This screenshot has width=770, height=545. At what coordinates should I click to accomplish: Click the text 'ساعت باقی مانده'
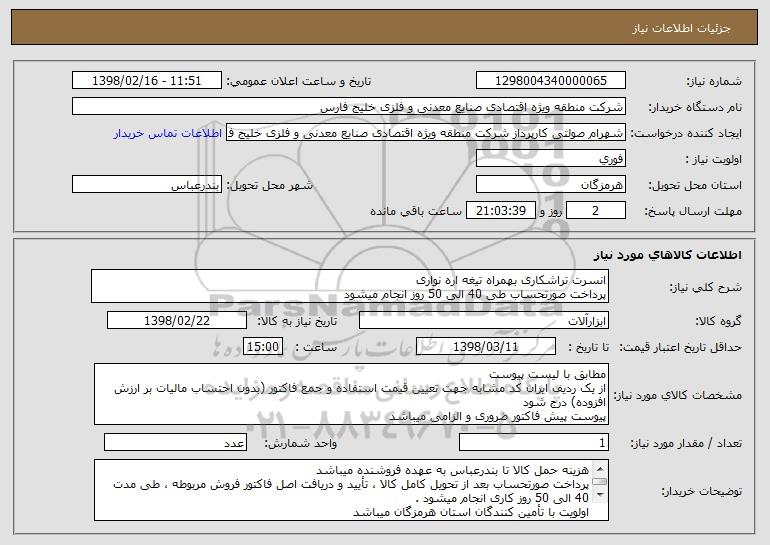click(416, 211)
